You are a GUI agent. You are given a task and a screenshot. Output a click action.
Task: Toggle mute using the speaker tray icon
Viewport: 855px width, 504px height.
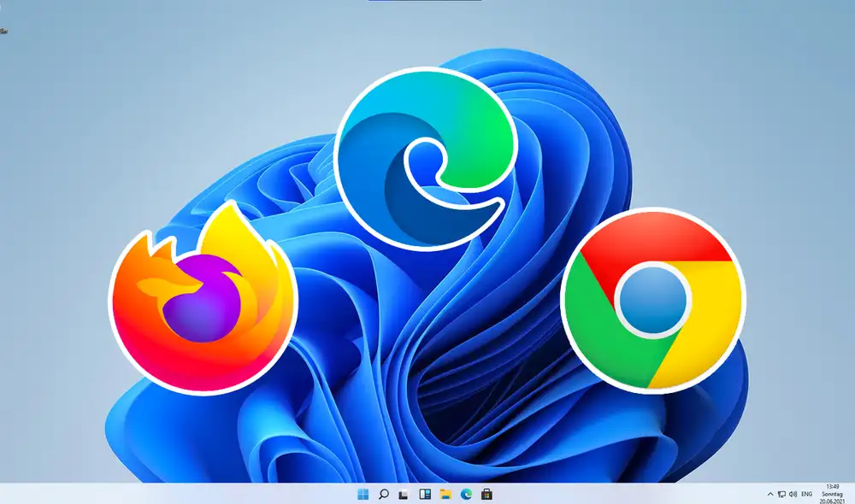(793, 494)
